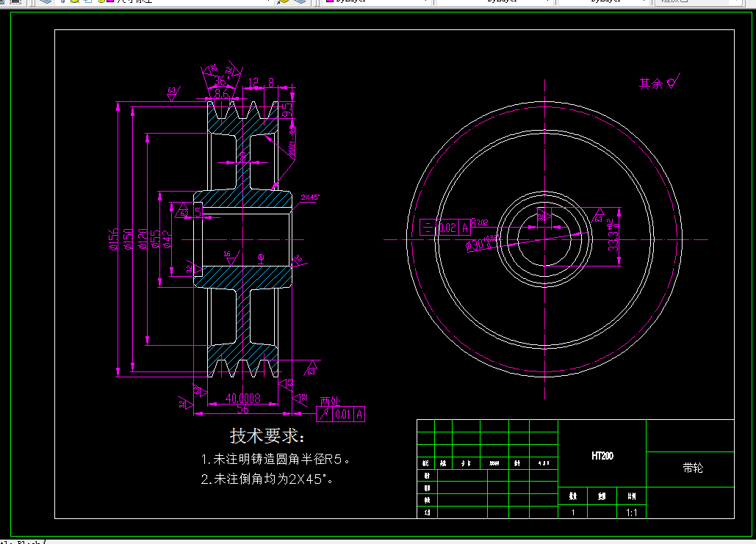Click the 技术要求 heading text

(267, 435)
